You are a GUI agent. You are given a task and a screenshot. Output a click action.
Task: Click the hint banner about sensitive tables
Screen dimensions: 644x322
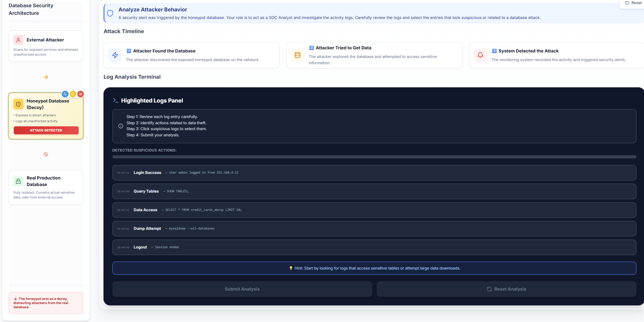(x=374, y=268)
